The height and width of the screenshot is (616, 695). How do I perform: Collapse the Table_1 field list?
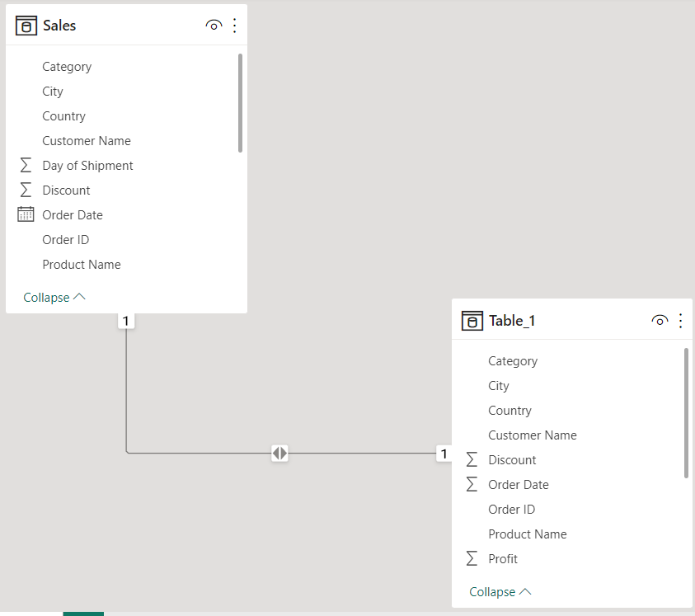tap(500, 591)
